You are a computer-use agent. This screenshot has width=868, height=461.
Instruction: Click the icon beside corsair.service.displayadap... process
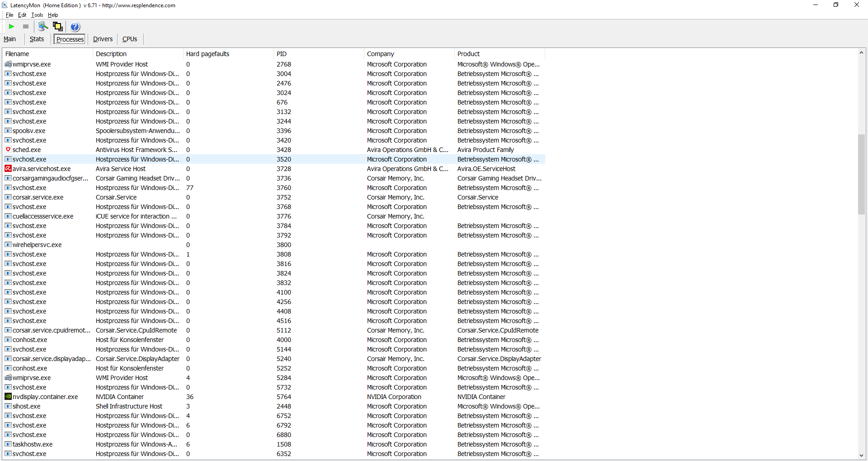click(x=8, y=359)
